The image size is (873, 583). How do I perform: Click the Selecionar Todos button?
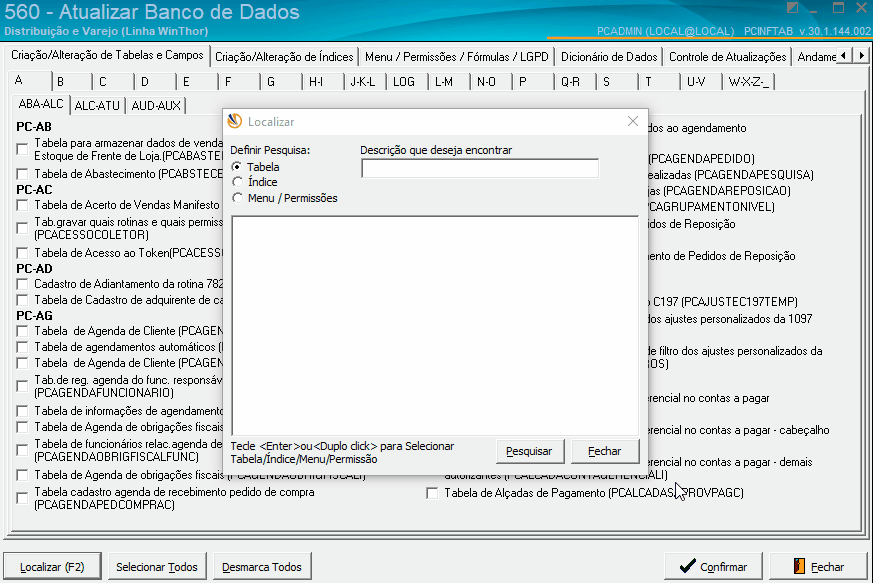157,566
